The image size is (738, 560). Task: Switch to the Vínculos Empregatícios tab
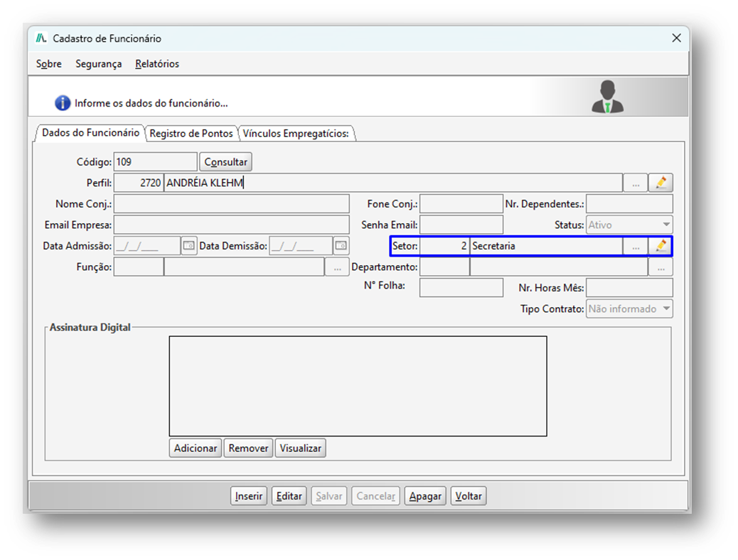296,133
